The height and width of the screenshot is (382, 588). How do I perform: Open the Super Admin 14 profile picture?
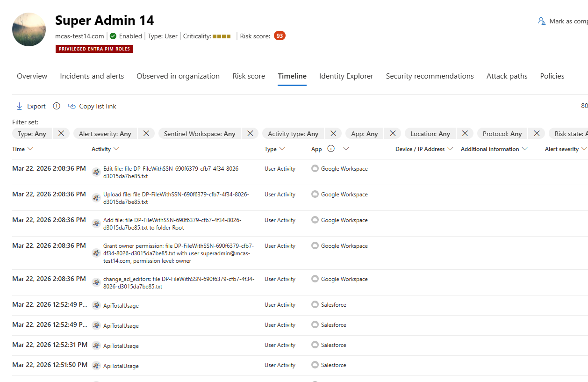[29, 29]
